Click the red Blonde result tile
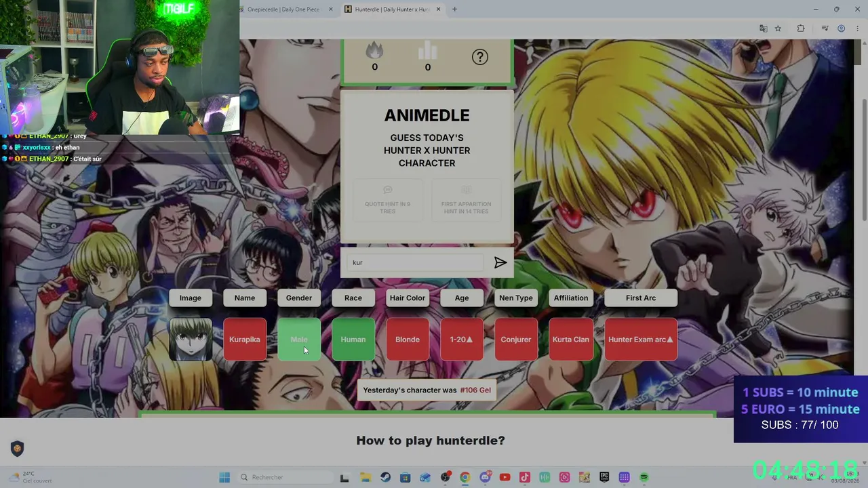 click(x=408, y=340)
